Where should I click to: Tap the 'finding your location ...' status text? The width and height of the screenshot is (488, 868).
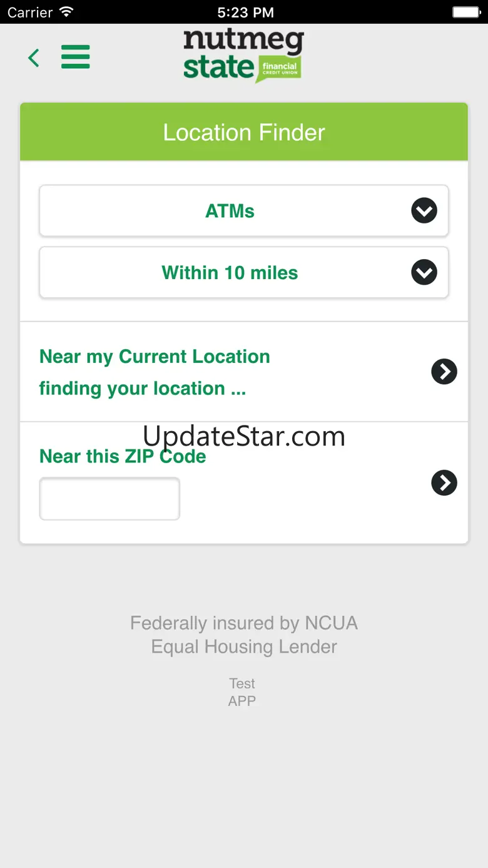143,389
